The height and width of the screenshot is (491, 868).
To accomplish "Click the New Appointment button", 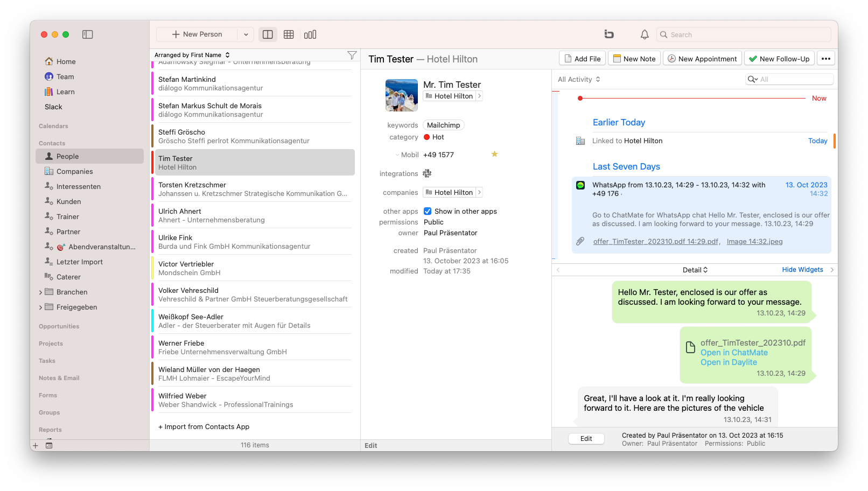I will click(702, 59).
